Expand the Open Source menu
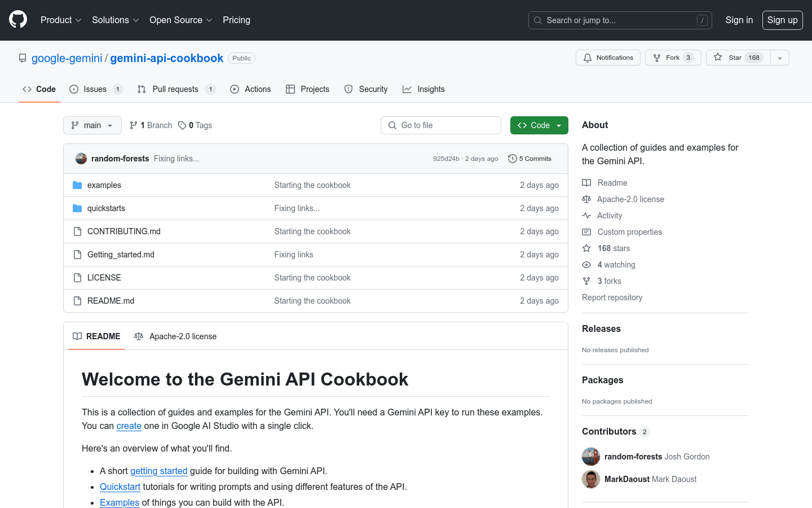The image size is (812, 508). pyautogui.click(x=181, y=20)
